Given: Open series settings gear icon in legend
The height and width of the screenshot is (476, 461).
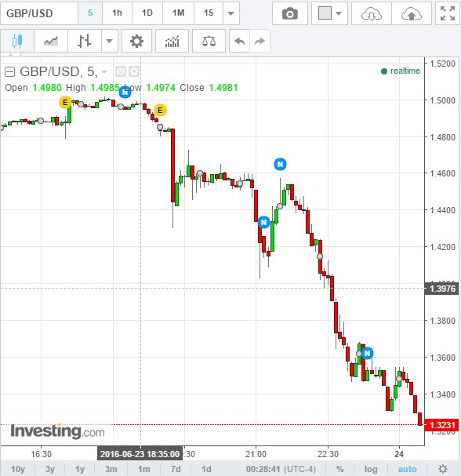Looking at the screenshot, I should tap(134, 71).
